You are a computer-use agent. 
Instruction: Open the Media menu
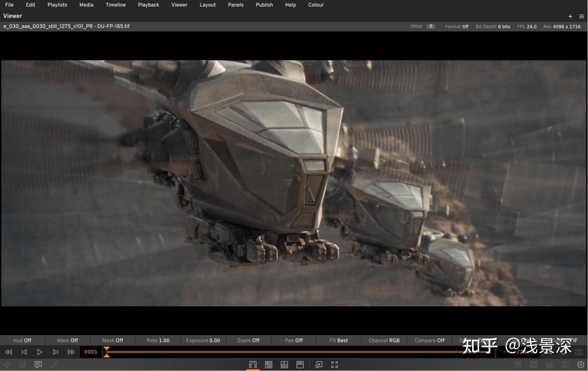tap(86, 5)
